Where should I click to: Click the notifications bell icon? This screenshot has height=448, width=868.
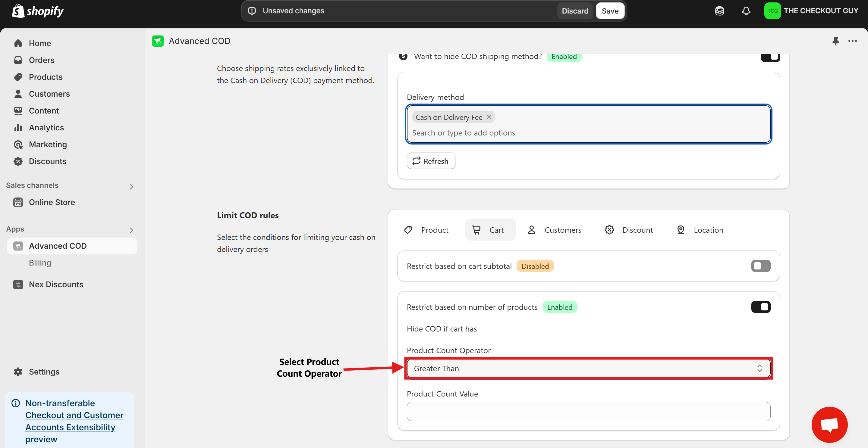[x=746, y=11]
